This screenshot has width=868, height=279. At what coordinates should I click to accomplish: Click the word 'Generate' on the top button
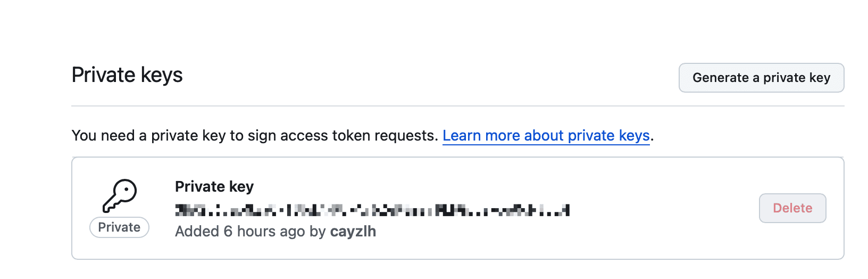[720, 78]
